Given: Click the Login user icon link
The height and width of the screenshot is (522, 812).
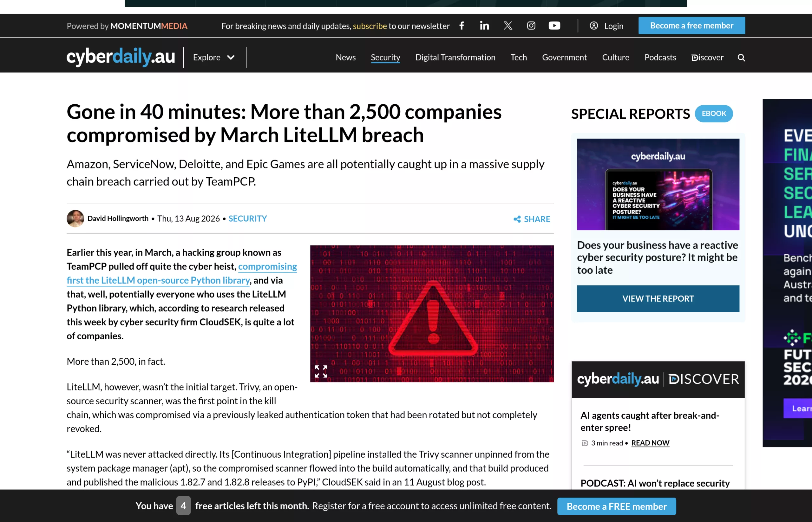Looking at the screenshot, I should point(606,26).
